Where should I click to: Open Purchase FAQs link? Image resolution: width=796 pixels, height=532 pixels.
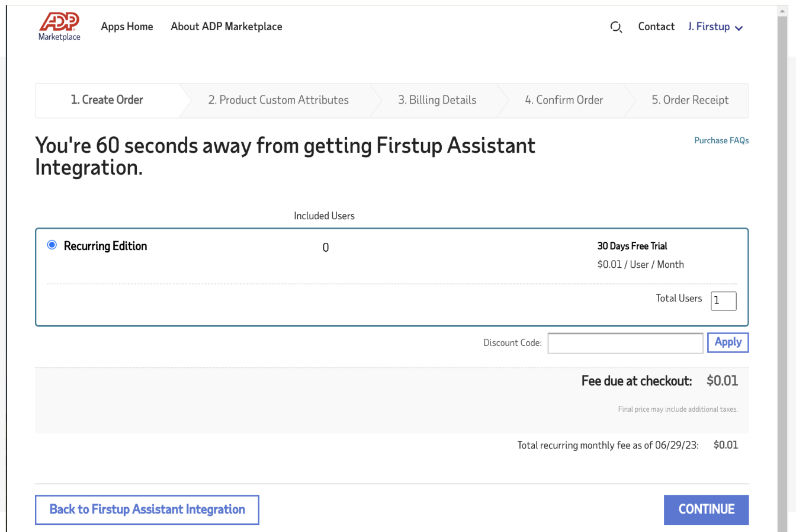pos(721,140)
